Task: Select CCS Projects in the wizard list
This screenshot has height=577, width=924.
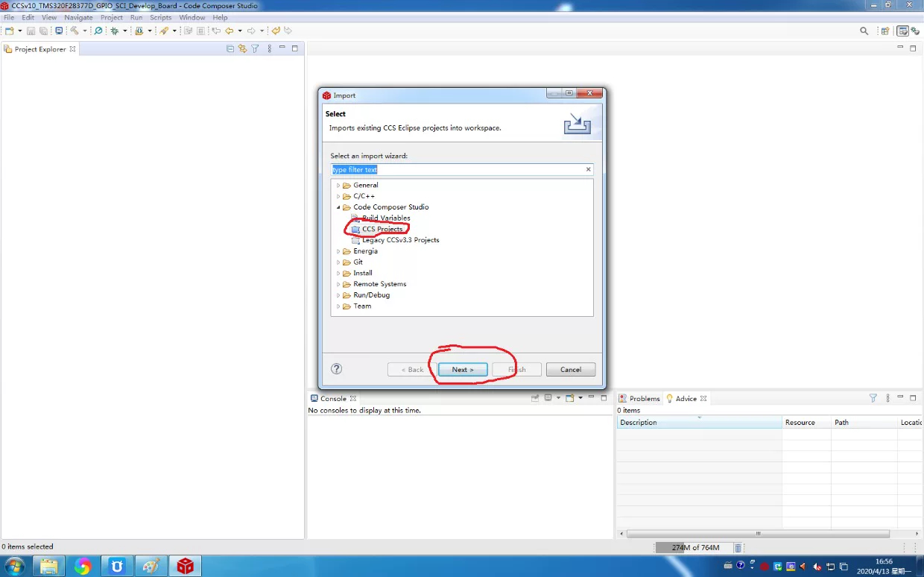Action: pos(382,229)
